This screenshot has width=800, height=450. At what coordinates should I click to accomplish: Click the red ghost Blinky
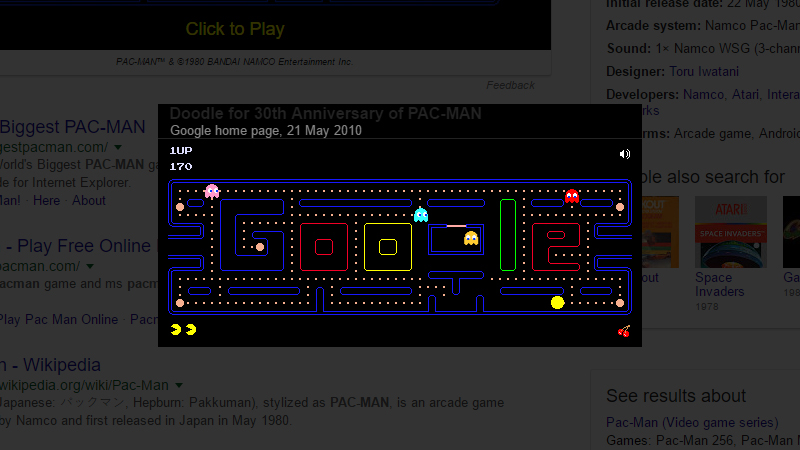[572, 196]
